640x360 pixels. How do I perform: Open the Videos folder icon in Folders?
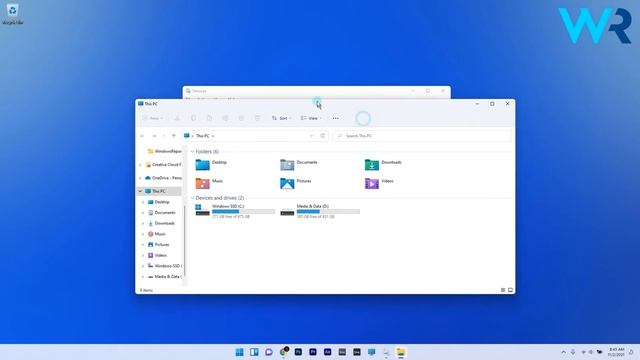pyautogui.click(x=371, y=183)
